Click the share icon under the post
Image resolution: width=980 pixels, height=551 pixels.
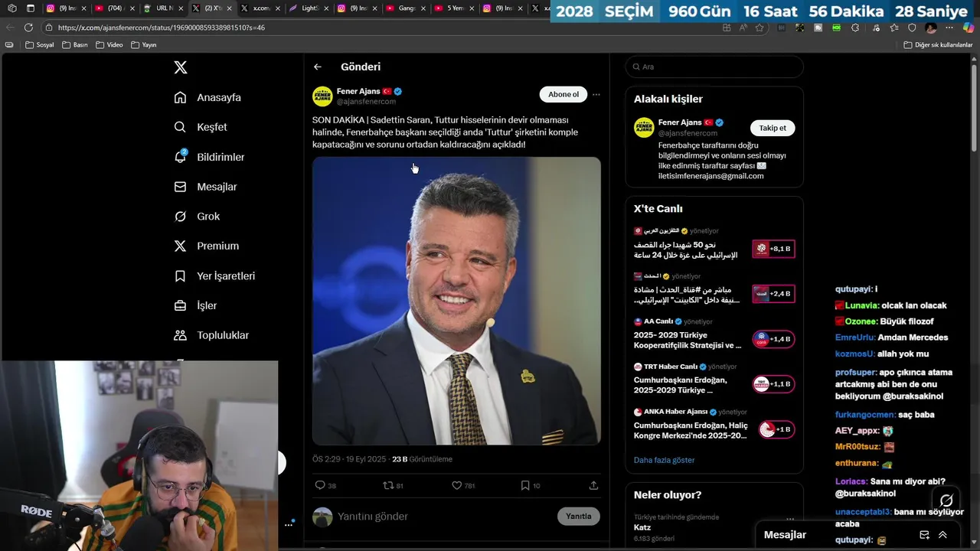(593, 485)
